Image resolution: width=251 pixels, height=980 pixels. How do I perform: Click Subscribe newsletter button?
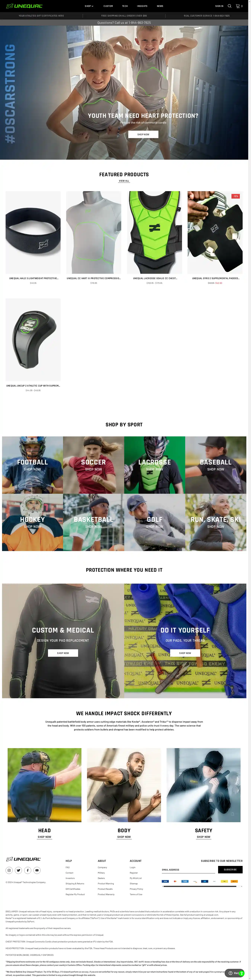pyautogui.click(x=230, y=869)
